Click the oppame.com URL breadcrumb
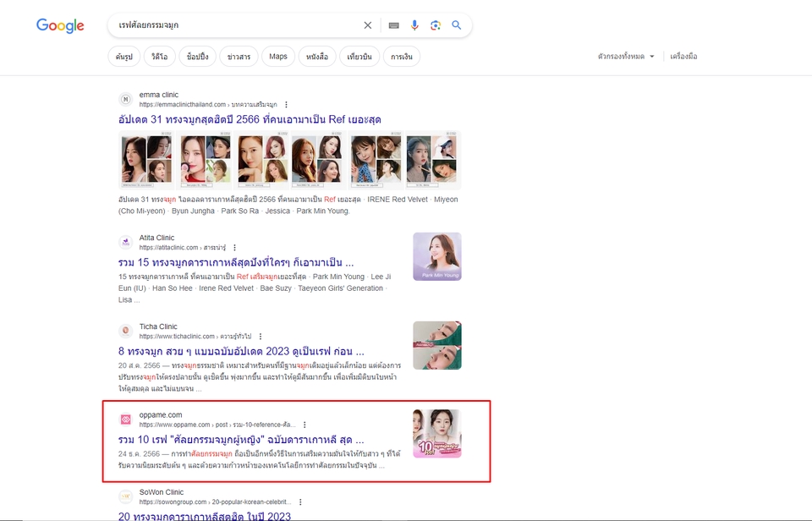812x521 pixels. (217, 425)
